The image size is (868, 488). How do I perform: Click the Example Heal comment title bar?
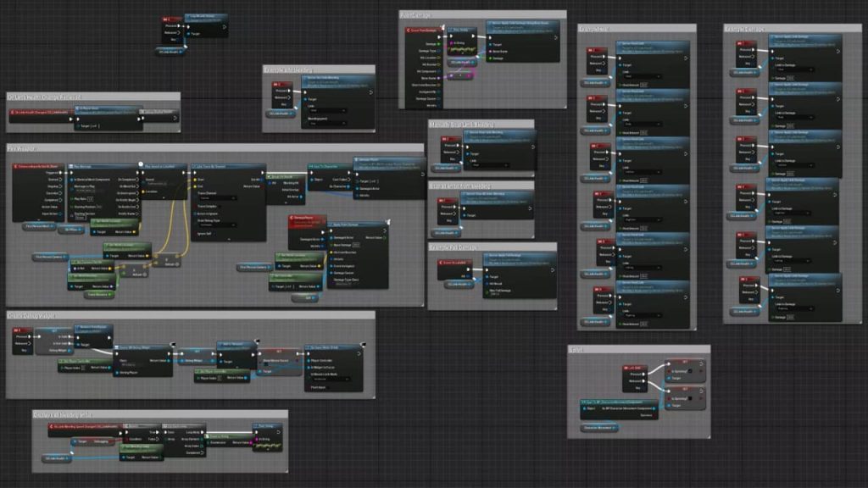point(636,28)
